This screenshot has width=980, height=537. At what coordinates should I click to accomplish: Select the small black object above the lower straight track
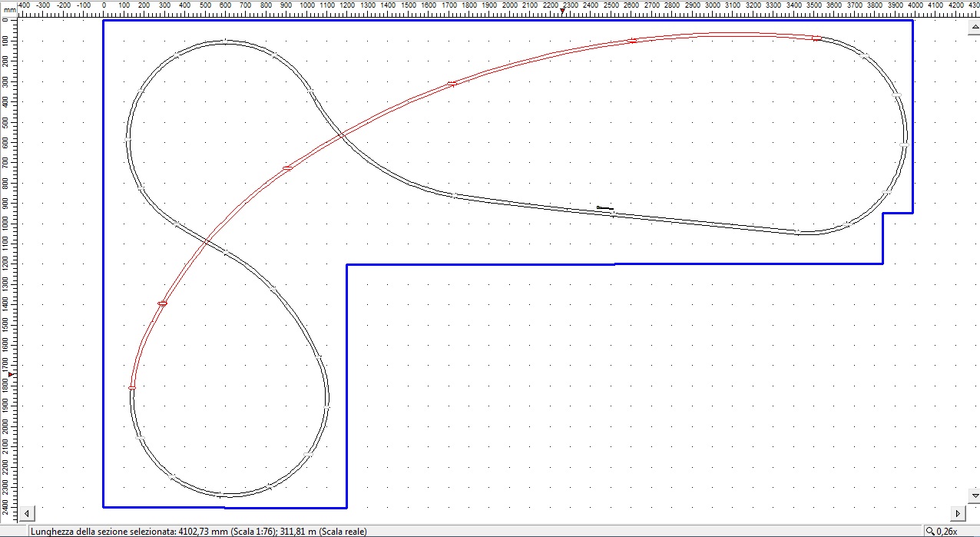click(605, 207)
